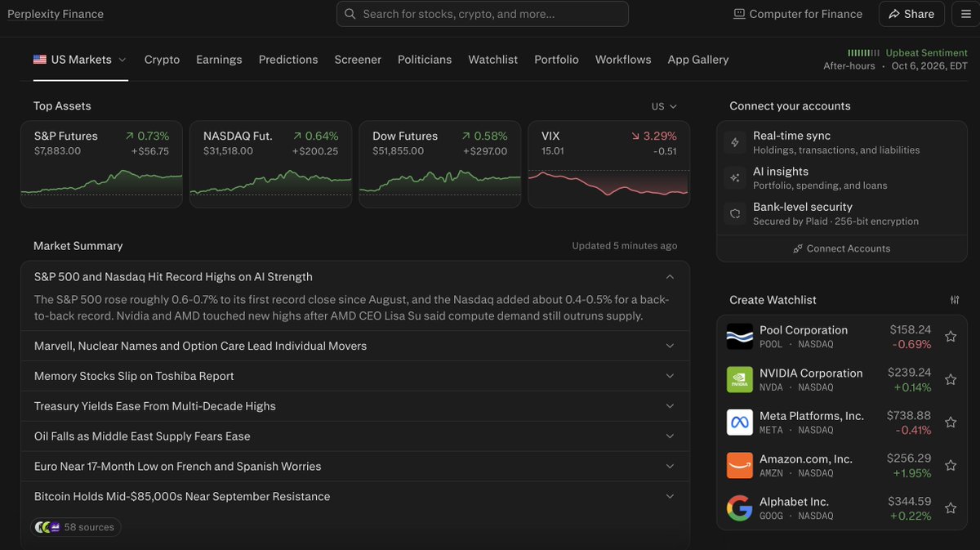980x550 pixels.
Task: Star Pool Corporation in watchlist
Action: pyautogui.click(x=951, y=337)
